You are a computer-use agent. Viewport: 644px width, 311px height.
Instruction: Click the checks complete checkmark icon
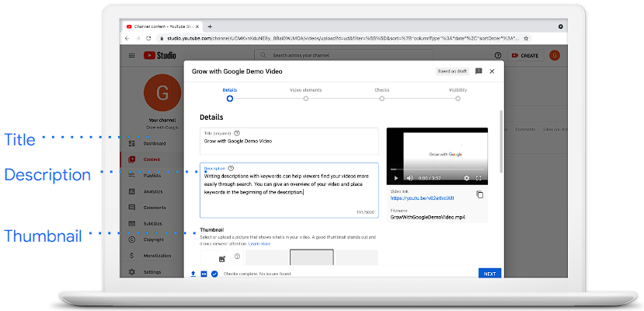tap(214, 274)
